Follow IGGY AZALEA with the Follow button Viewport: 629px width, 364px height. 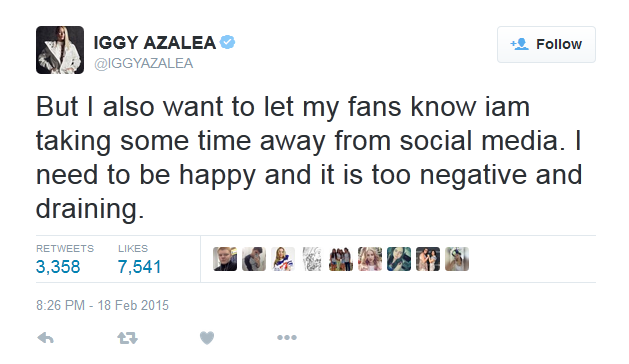click(x=546, y=44)
